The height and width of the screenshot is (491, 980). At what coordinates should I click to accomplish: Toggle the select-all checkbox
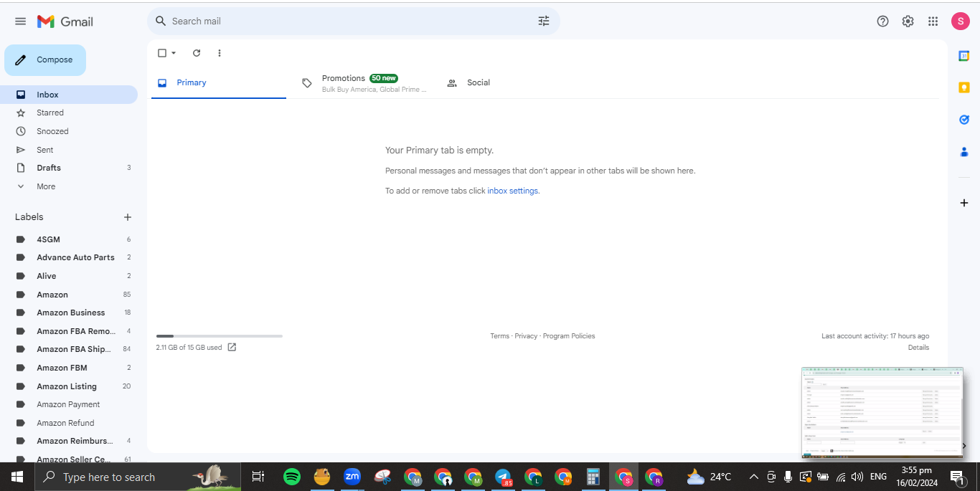pyautogui.click(x=162, y=53)
